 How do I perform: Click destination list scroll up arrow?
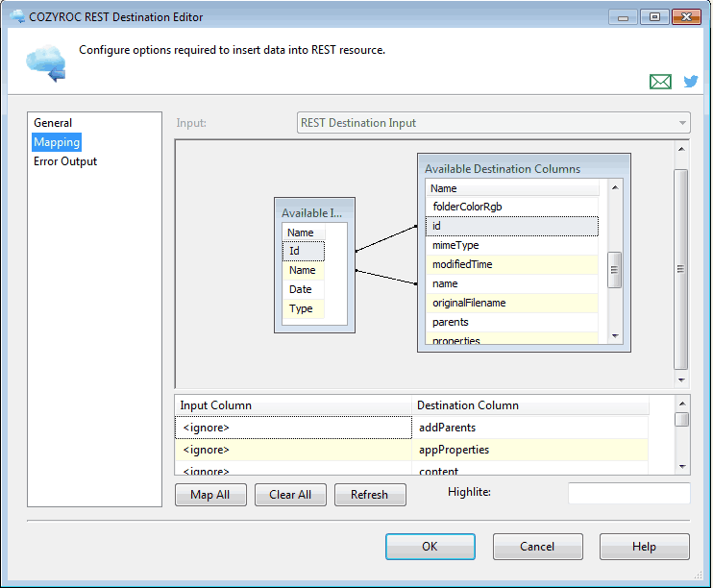(615, 187)
